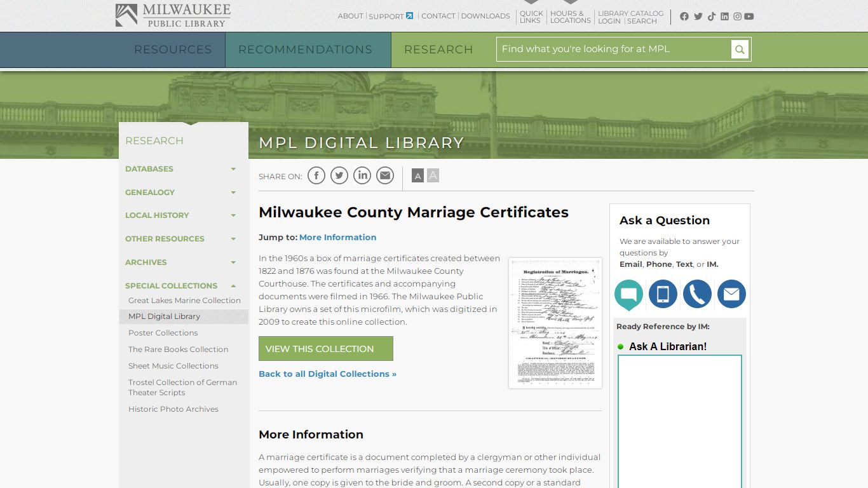This screenshot has width=868, height=488.
Task: Open text message question icon
Action: pyautogui.click(x=663, y=294)
